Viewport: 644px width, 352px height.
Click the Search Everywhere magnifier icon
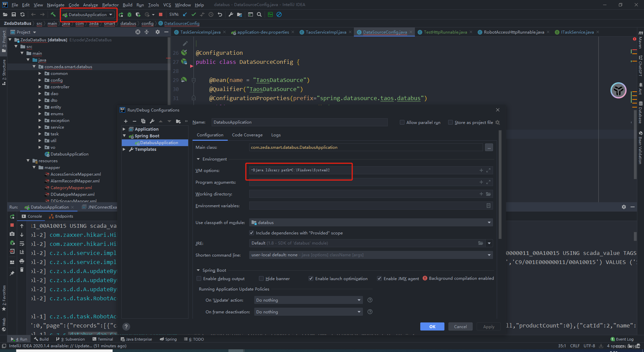tap(259, 14)
